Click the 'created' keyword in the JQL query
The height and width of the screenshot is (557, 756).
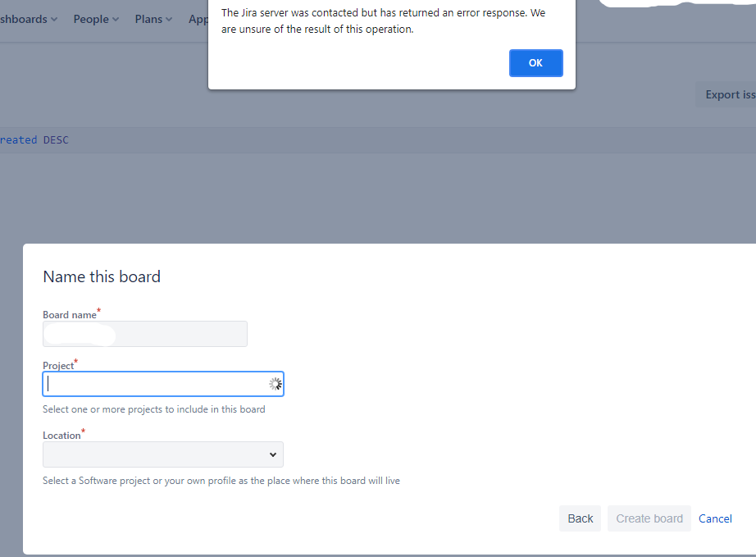[x=18, y=139]
